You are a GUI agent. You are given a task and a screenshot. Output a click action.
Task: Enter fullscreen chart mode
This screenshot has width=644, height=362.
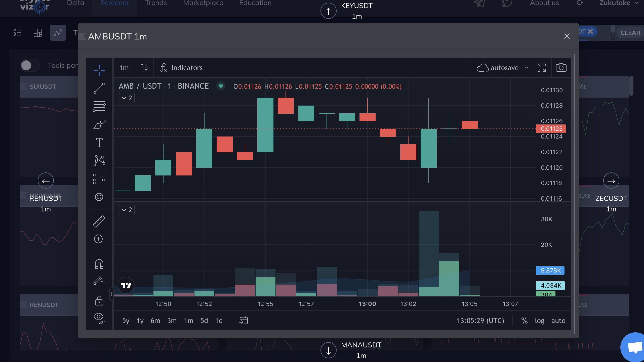click(542, 68)
